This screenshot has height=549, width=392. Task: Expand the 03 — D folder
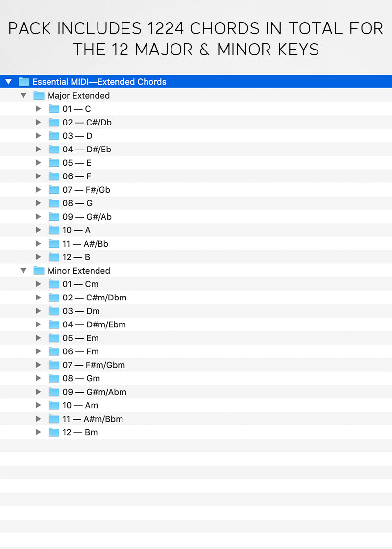pyautogui.click(x=38, y=136)
